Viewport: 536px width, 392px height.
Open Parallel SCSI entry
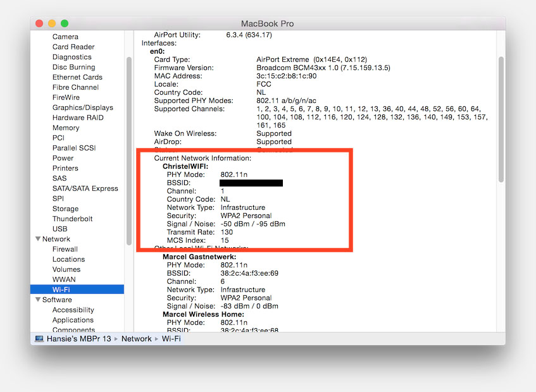point(74,148)
